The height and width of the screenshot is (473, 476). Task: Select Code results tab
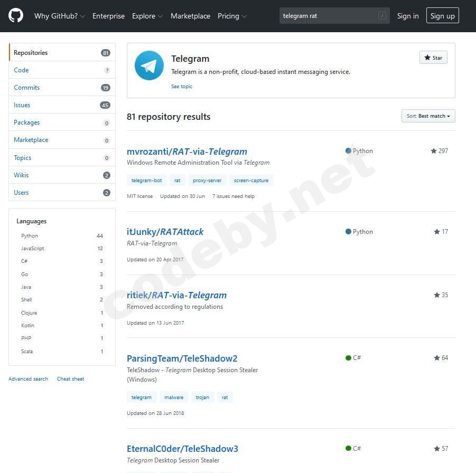coord(62,70)
